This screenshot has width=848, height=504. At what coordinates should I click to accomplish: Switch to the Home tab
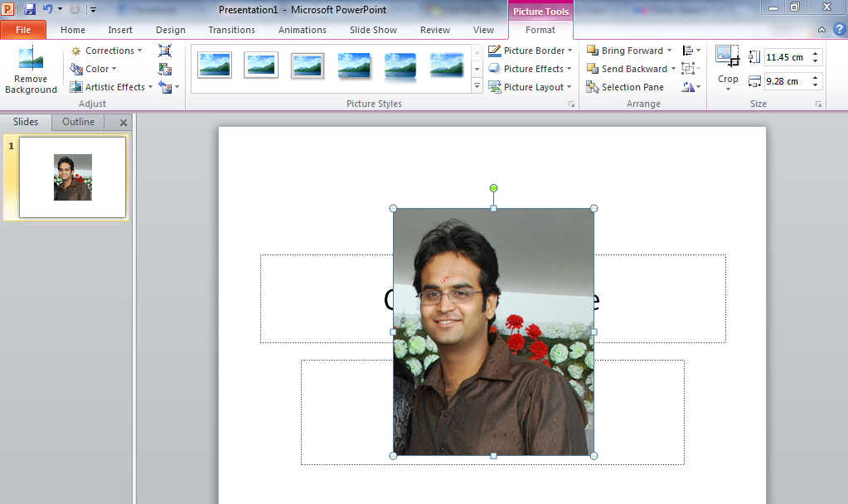pyautogui.click(x=73, y=30)
